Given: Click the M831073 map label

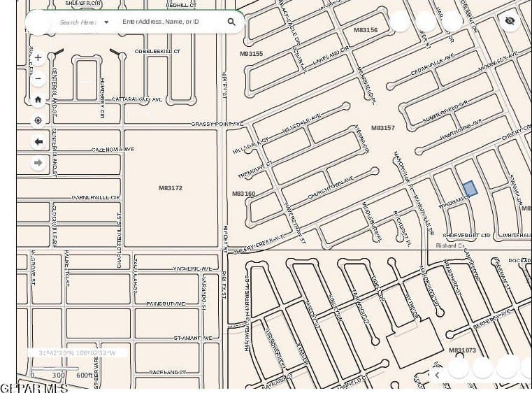Looking at the screenshot, I should [x=462, y=350].
